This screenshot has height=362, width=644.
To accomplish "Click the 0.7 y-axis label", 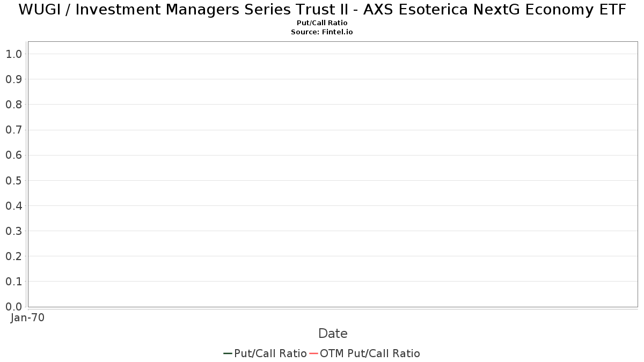I will coord(14,130).
